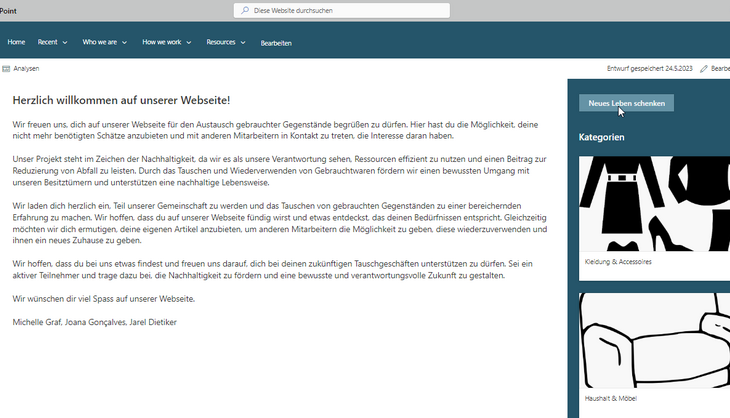The width and height of the screenshot is (730, 418).
Task: Open Analysen page stats
Action: (x=21, y=68)
